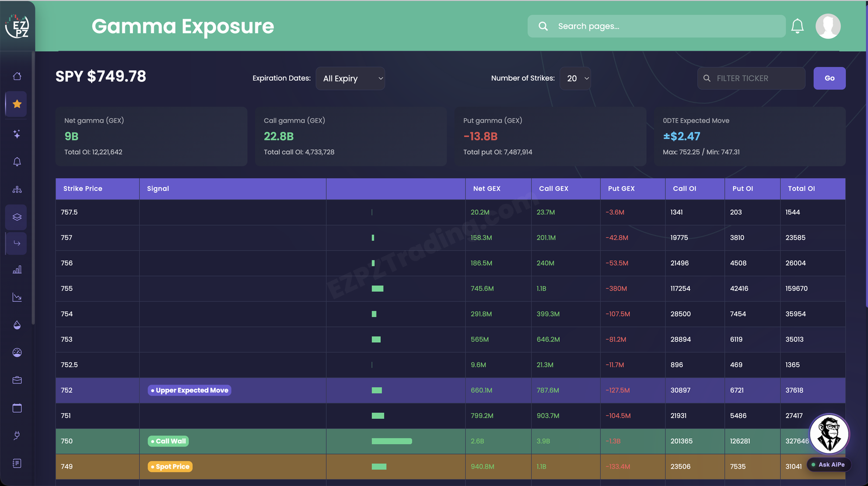Screen dimensions: 868x486
Task: Focus the FILTER TICKER input field
Action: point(751,78)
